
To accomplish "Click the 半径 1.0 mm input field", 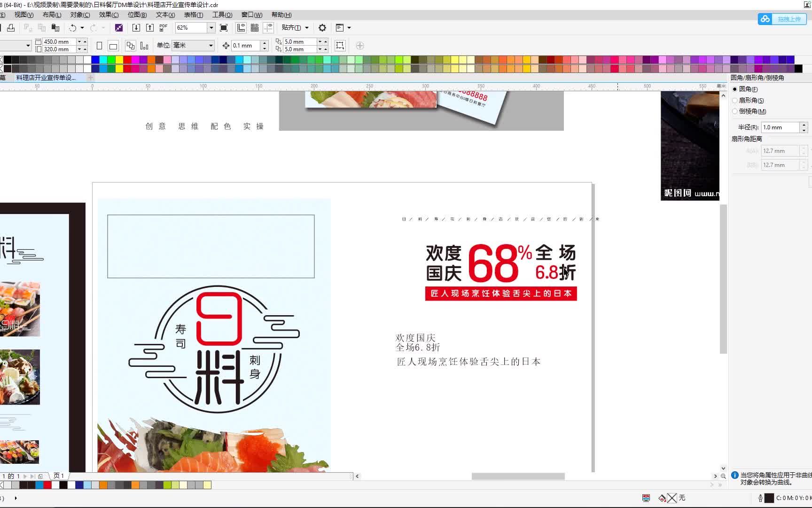I will click(x=780, y=127).
